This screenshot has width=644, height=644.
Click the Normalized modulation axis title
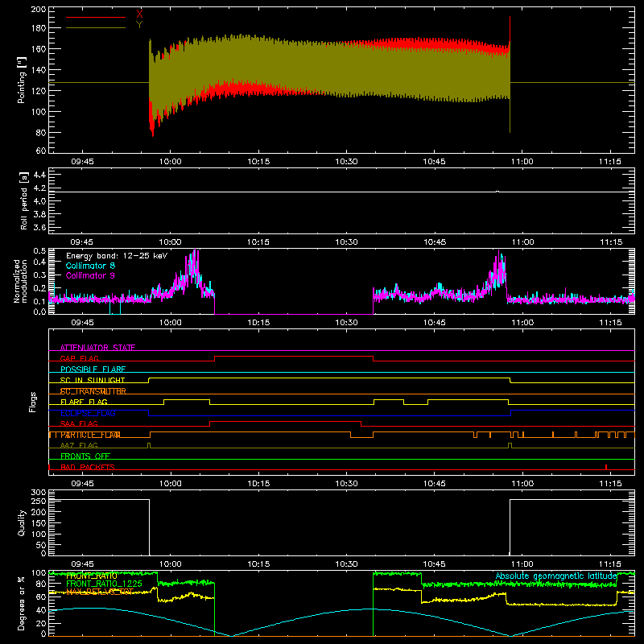point(21,281)
